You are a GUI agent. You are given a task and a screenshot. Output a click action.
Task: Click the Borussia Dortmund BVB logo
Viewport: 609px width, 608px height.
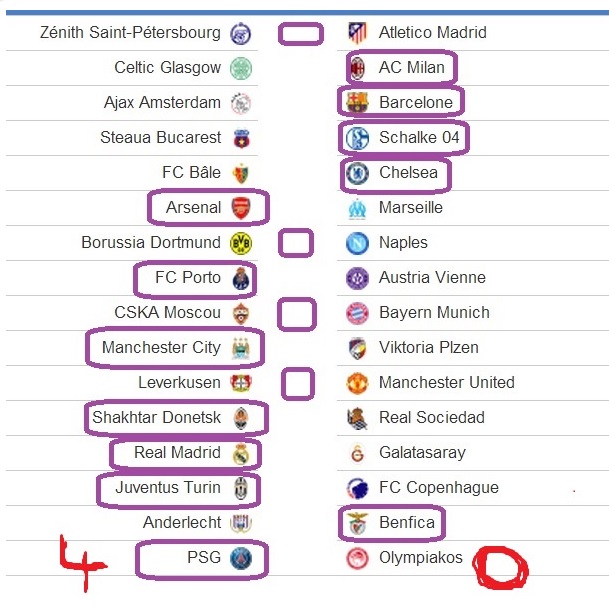click(241, 243)
